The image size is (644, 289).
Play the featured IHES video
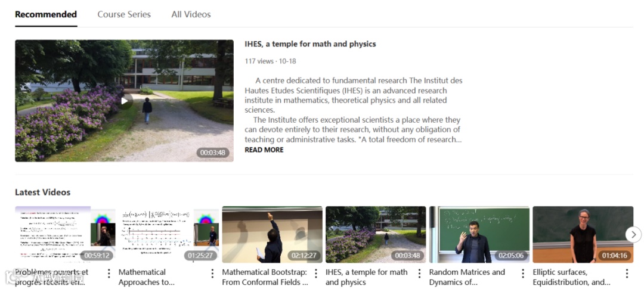click(x=125, y=101)
